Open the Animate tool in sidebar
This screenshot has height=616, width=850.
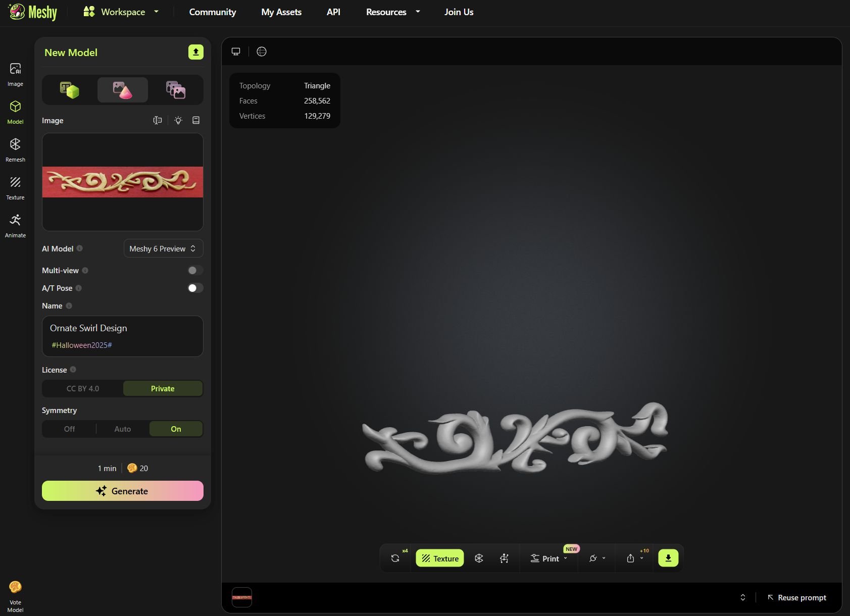[x=15, y=225]
